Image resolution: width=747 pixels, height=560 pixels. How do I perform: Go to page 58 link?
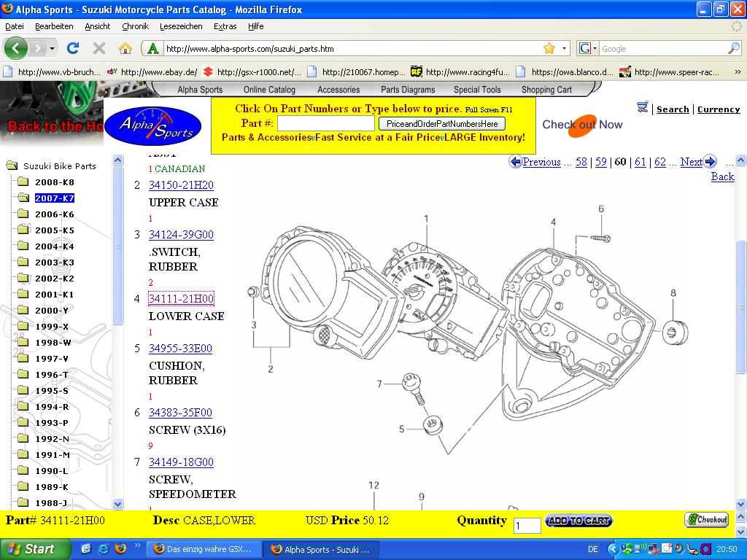[581, 162]
